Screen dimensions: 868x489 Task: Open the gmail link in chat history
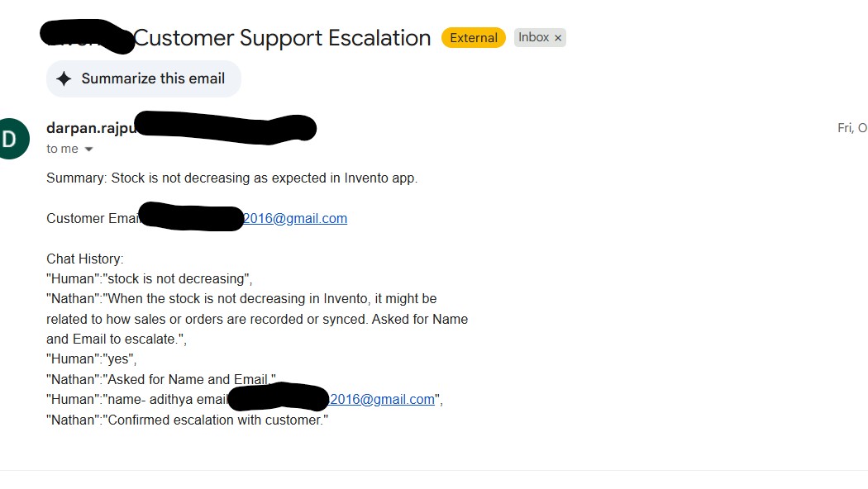[382, 399]
